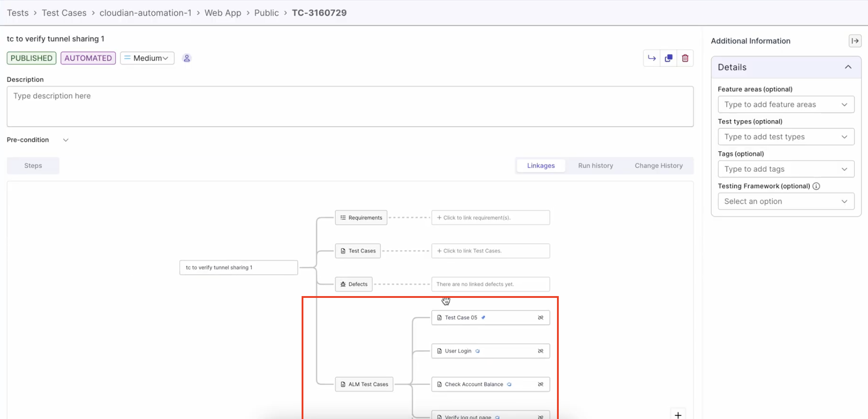
Task: Open the Test types dropdown
Action: (786, 137)
